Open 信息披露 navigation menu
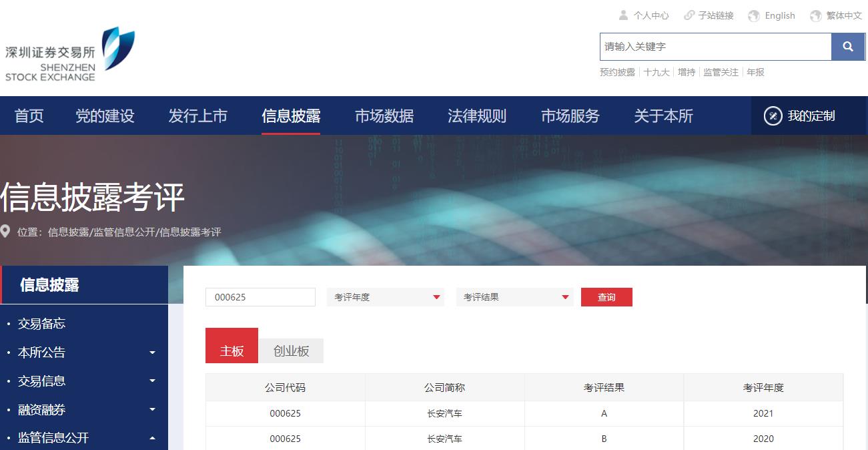868x450 pixels. [x=291, y=116]
